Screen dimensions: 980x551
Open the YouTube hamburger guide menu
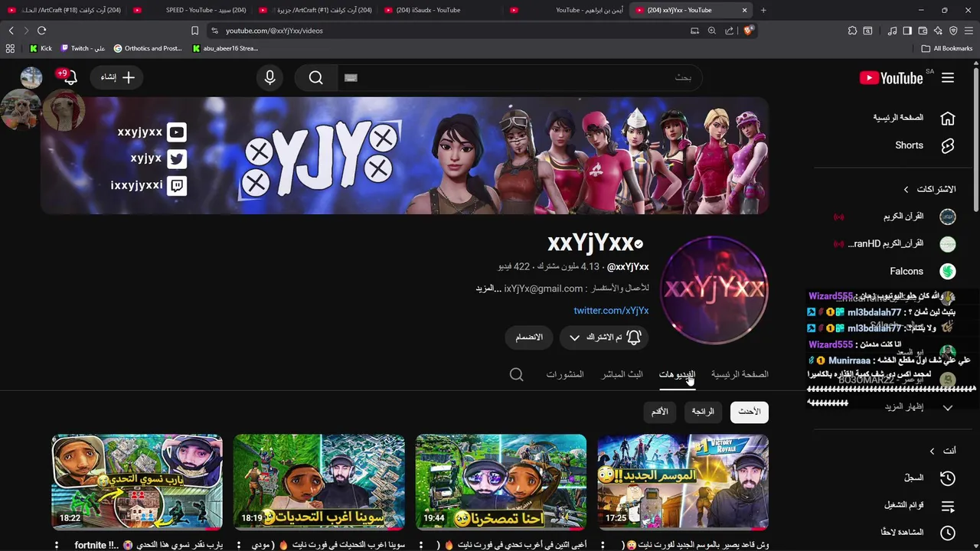click(948, 77)
